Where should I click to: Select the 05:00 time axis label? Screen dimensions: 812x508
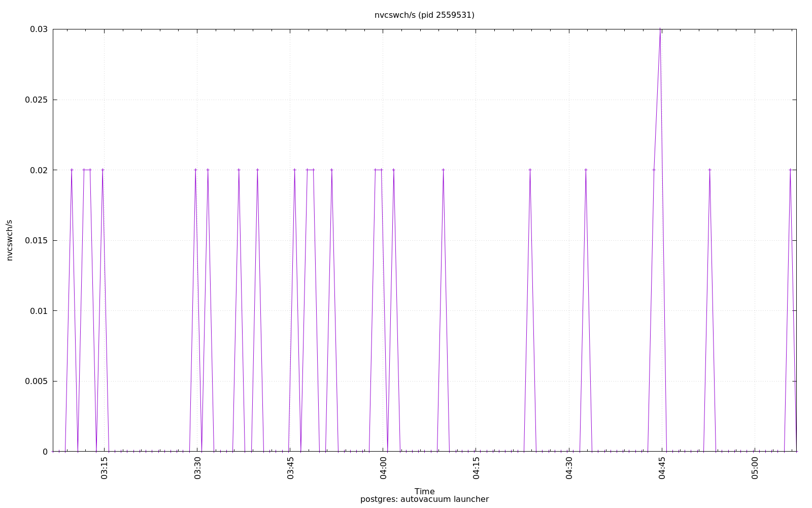click(x=755, y=468)
